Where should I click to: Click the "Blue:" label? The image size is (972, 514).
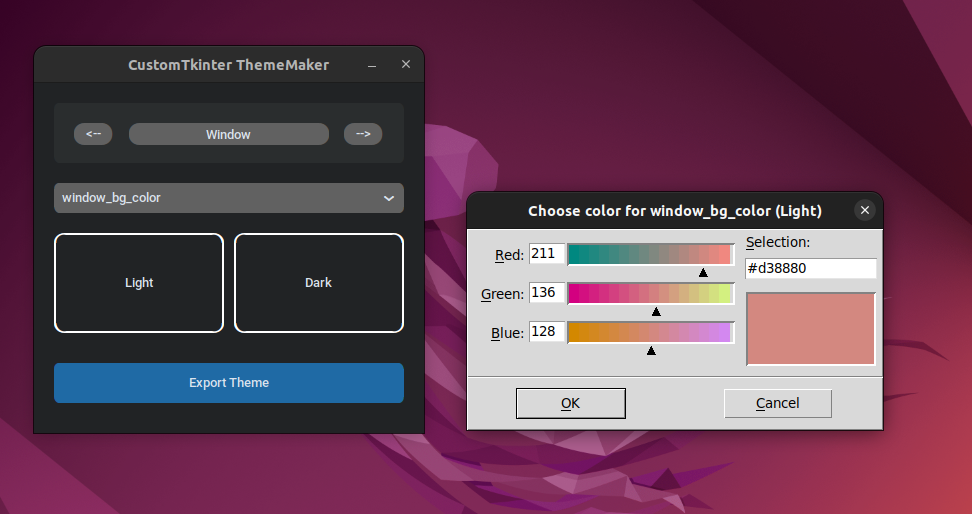click(508, 333)
